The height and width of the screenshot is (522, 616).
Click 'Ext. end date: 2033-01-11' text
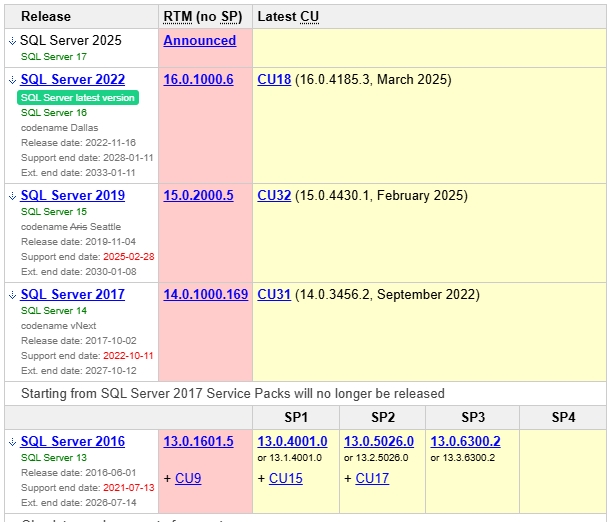coord(78,172)
